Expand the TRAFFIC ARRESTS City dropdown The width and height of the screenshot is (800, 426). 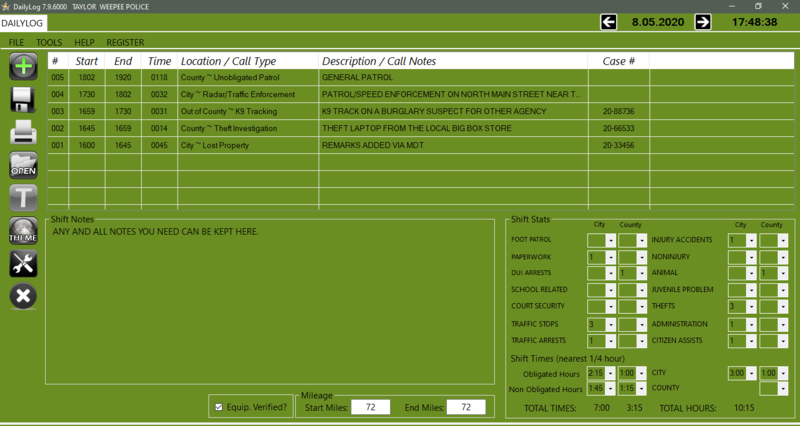611,341
